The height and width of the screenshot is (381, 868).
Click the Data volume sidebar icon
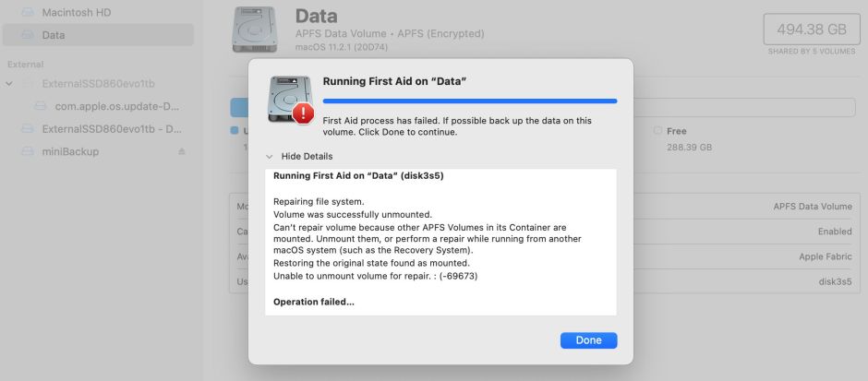pos(28,35)
